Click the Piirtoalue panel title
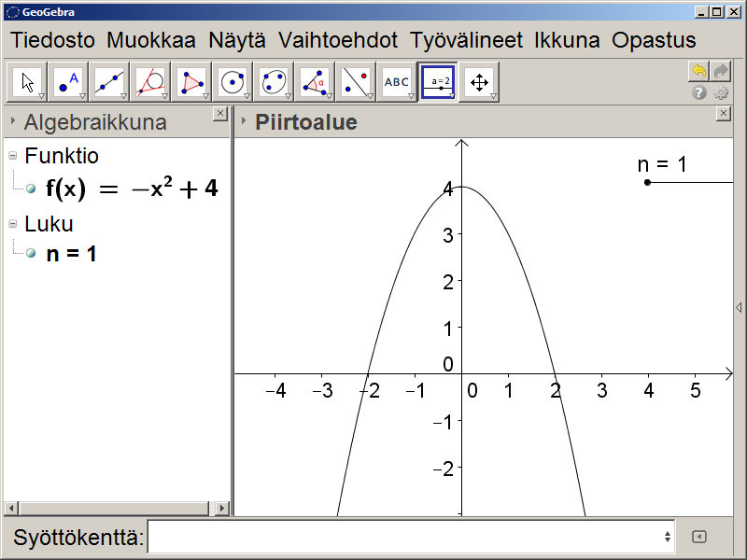Screen dimensions: 747x560 coord(306,122)
